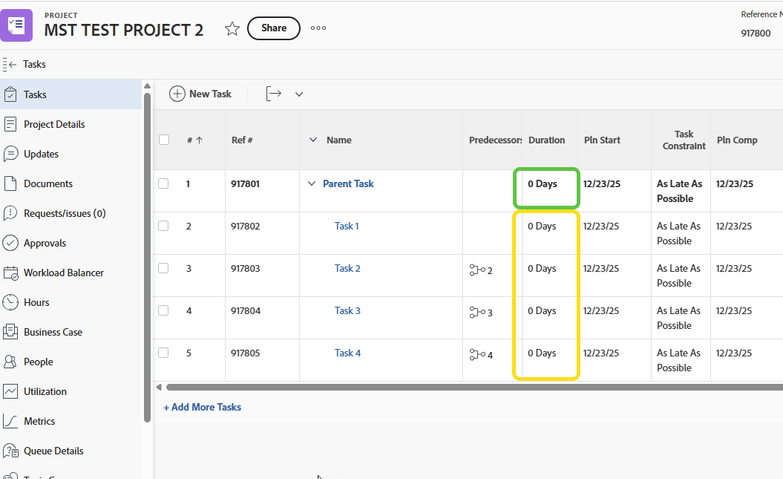Open Workload Balancer from the sidebar

pos(63,273)
